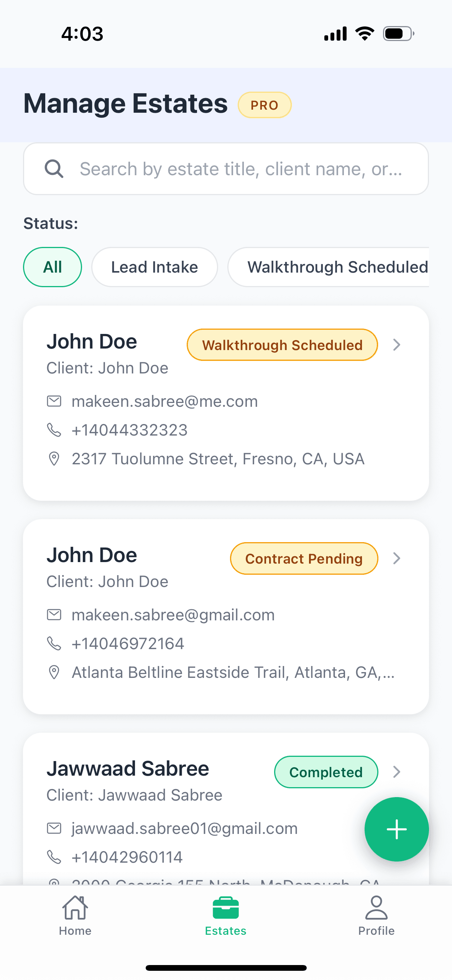Tap the jawwaad.sabree01@gmail.com email link
This screenshot has width=452, height=980.
click(x=184, y=829)
